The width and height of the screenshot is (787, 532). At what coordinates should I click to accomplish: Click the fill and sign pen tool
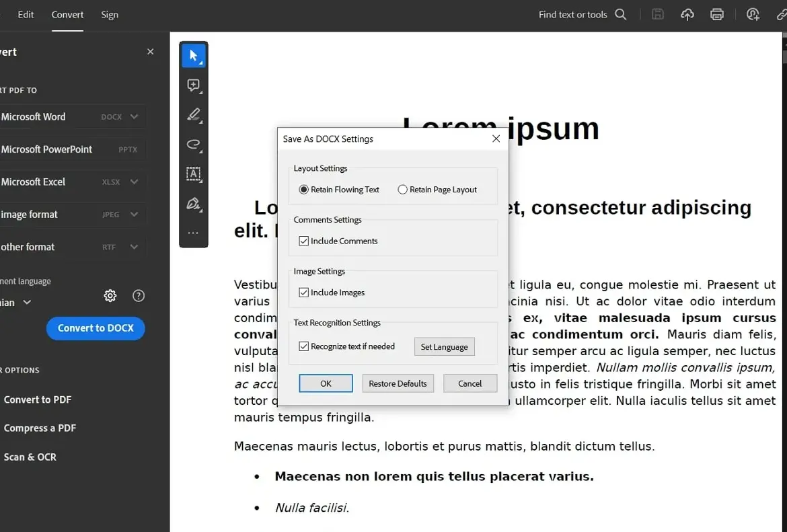tap(193, 204)
